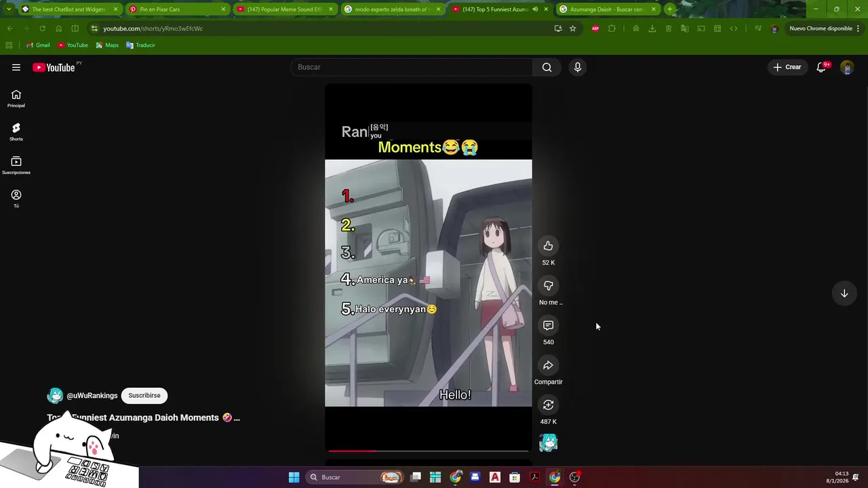Click the address bar URL

click(153, 28)
